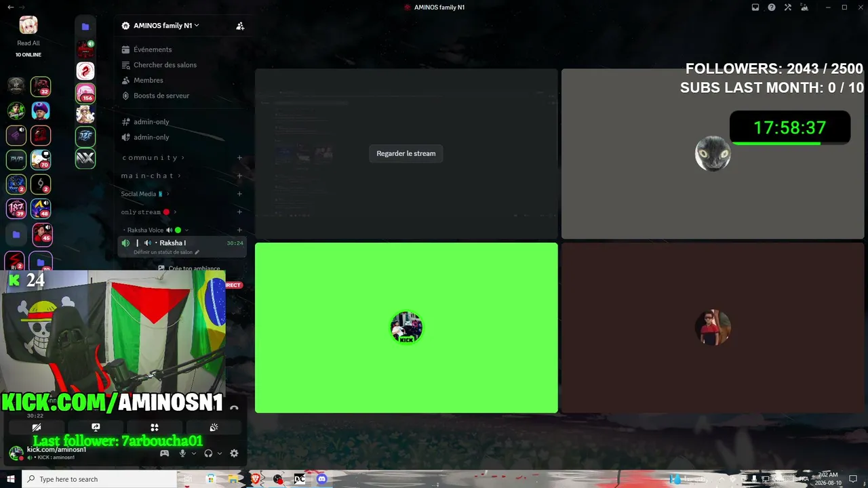This screenshot has width=868, height=488.
Task: Open the Windows Start menu
Action: (x=10, y=479)
